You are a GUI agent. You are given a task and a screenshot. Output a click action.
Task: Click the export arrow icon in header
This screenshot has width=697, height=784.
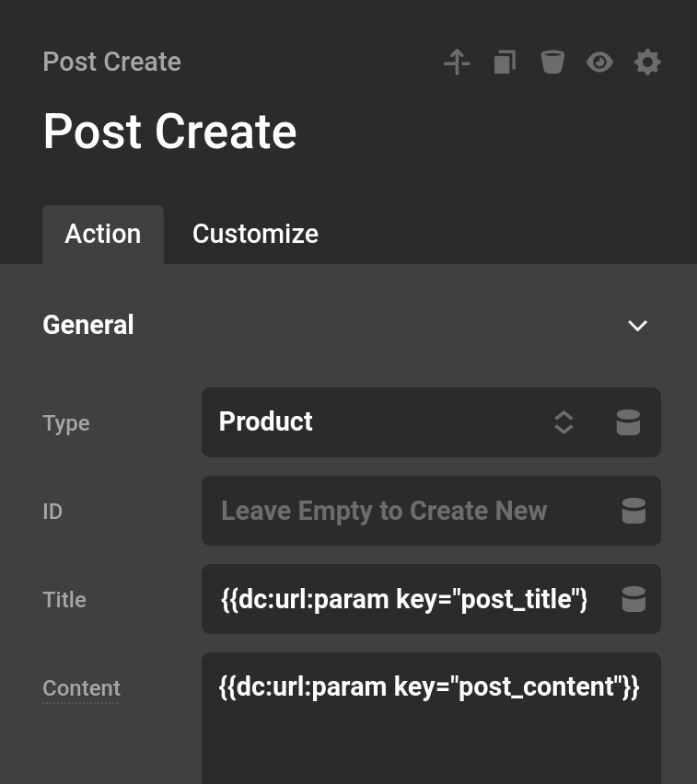(457, 62)
